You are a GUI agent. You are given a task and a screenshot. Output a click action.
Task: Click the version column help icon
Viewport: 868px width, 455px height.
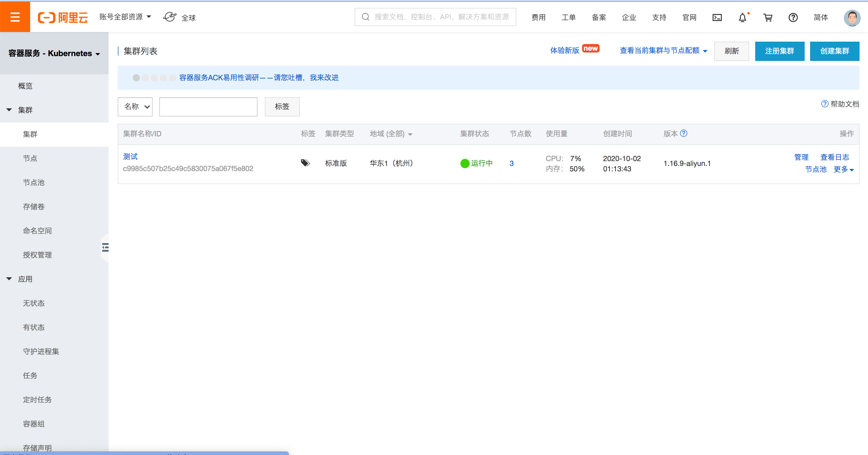(684, 133)
